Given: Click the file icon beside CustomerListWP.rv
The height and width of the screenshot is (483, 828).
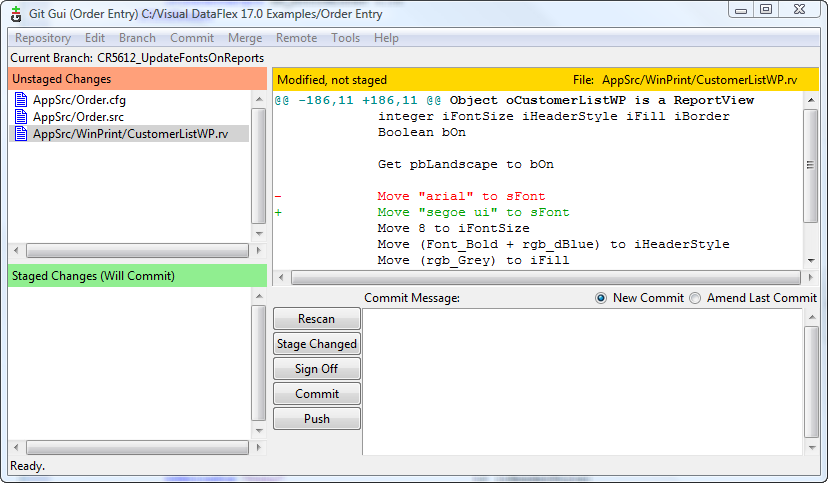Looking at the screenshot, I should pos(21,133).
